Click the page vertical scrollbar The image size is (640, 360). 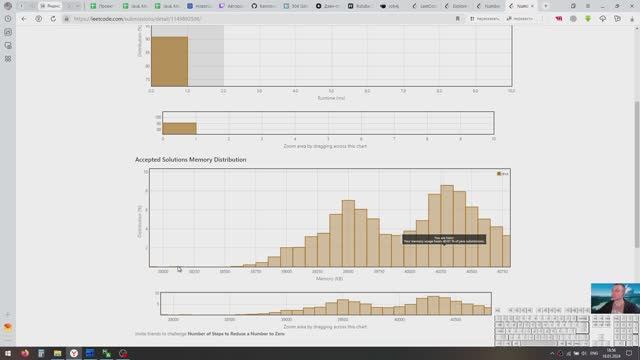(x=637, y=175)
